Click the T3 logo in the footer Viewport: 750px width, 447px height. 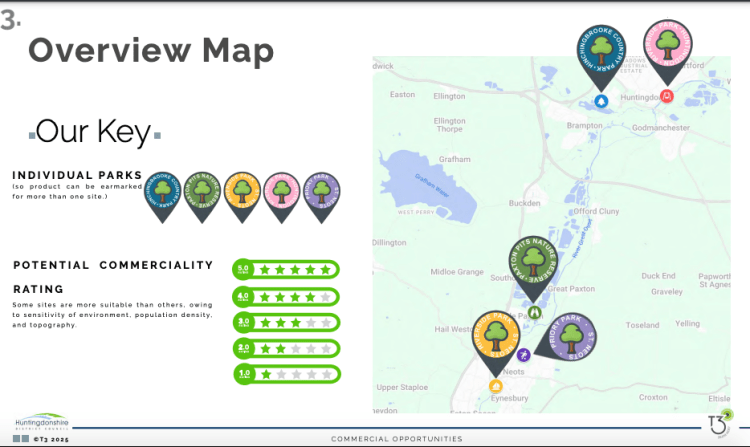[x=720, y=424]
